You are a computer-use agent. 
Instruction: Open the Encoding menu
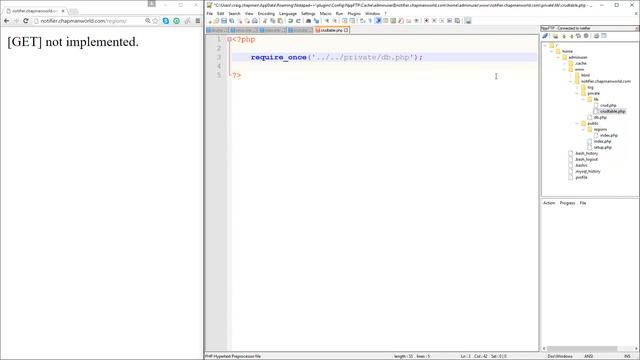[266, 13]
